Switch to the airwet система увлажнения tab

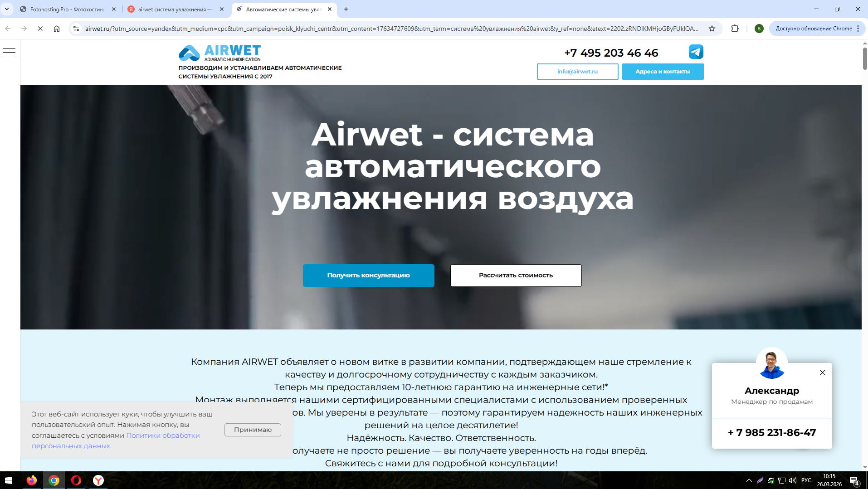175,9
